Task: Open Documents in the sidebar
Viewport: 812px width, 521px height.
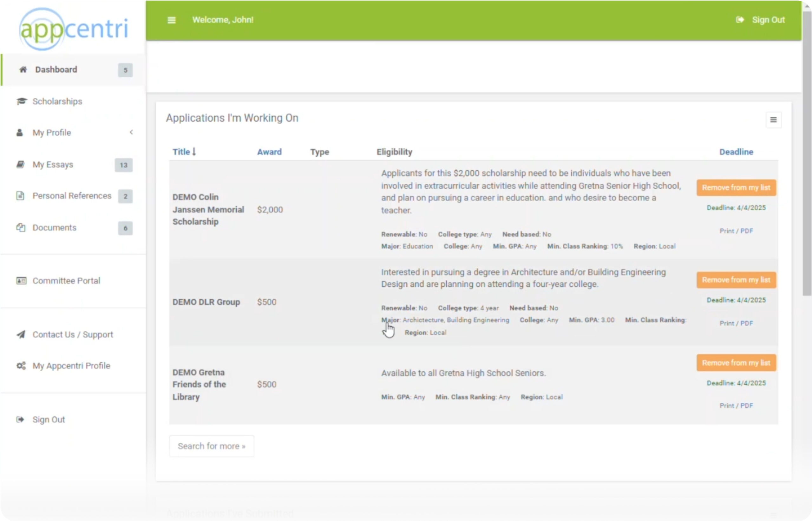Action: (73, 228)
